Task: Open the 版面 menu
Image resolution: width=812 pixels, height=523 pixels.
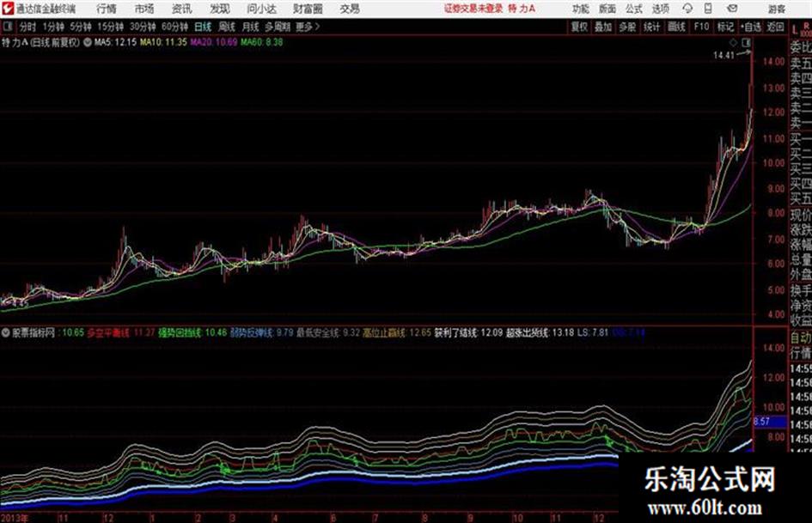Action: [607, 9]
